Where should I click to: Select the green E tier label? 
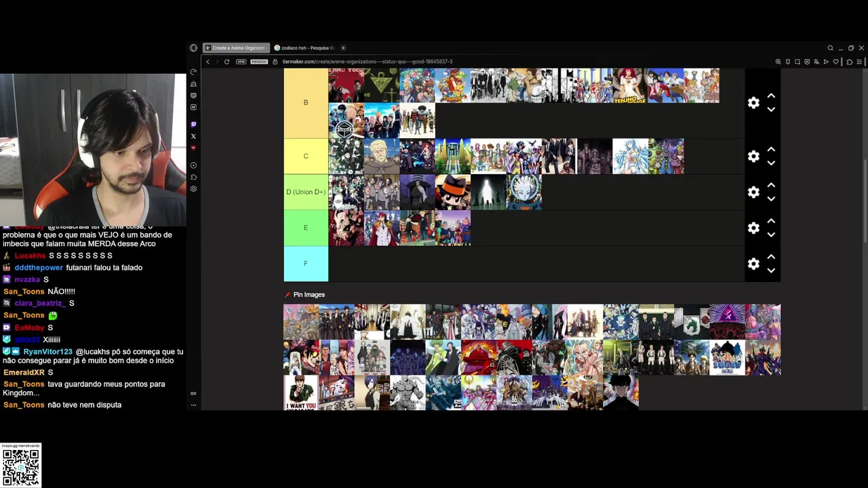click(x=306, y=228)
